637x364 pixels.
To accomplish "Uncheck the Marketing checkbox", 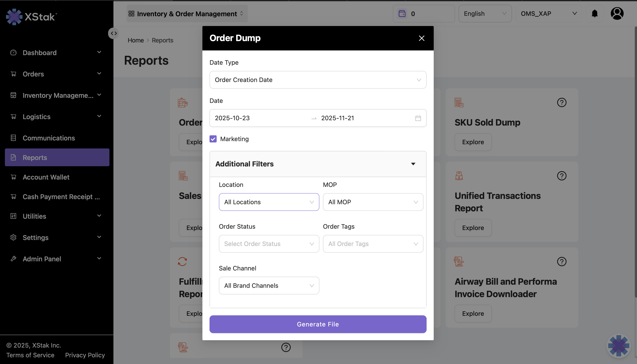I will point(213,139).
